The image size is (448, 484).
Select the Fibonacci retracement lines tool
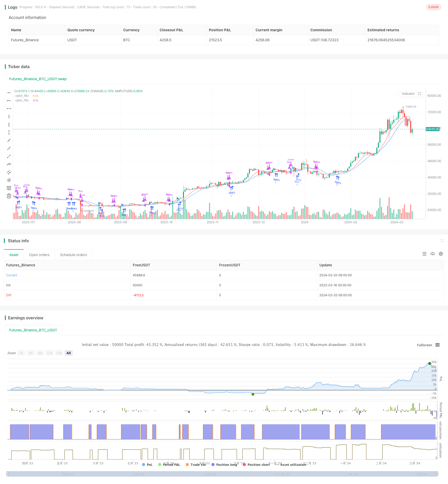click(9, 188)
